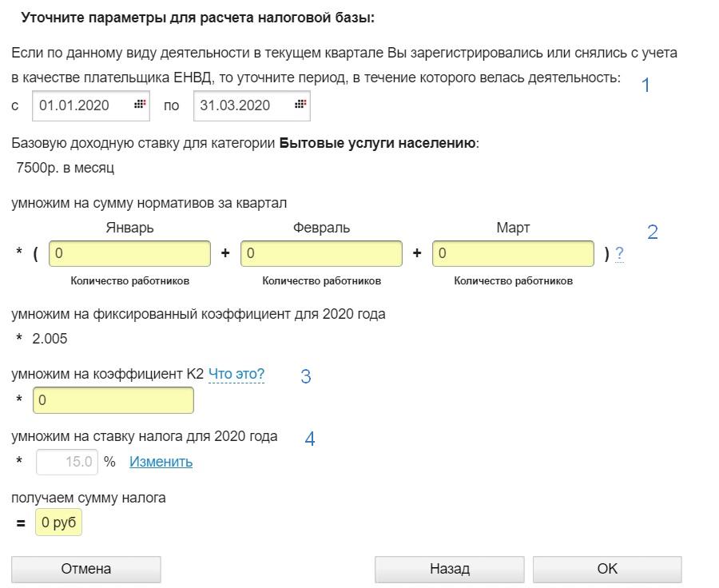Click the fixed coefficient value 2.005
Image resolution: width=719 pixels, height=588 pixels.
(x=50, y=339)
